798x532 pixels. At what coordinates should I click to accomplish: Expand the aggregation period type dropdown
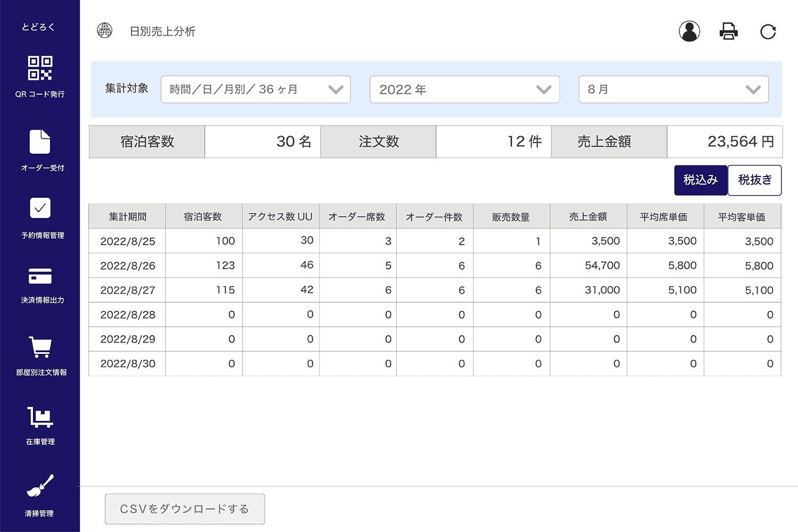[x=255, y=89]
